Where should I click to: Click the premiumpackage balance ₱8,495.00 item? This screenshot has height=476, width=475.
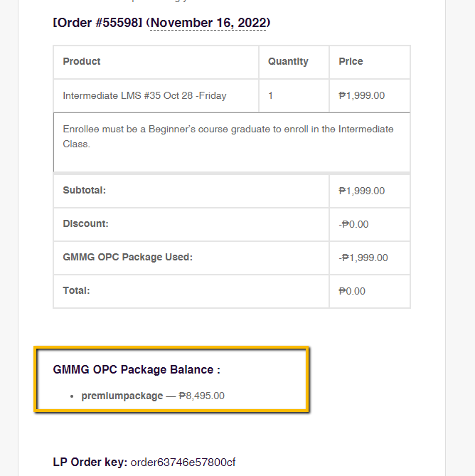[153, 396]
